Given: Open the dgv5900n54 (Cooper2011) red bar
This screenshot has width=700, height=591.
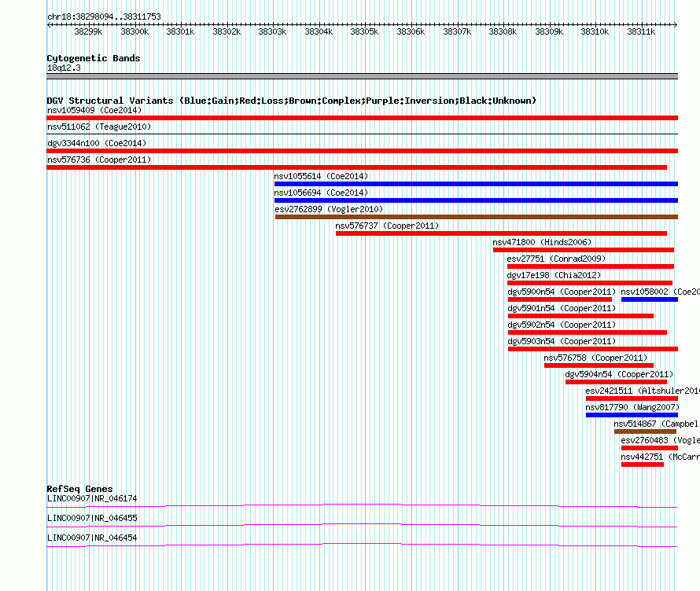Looking at the screenshot, I should click(x=560, y=299).
